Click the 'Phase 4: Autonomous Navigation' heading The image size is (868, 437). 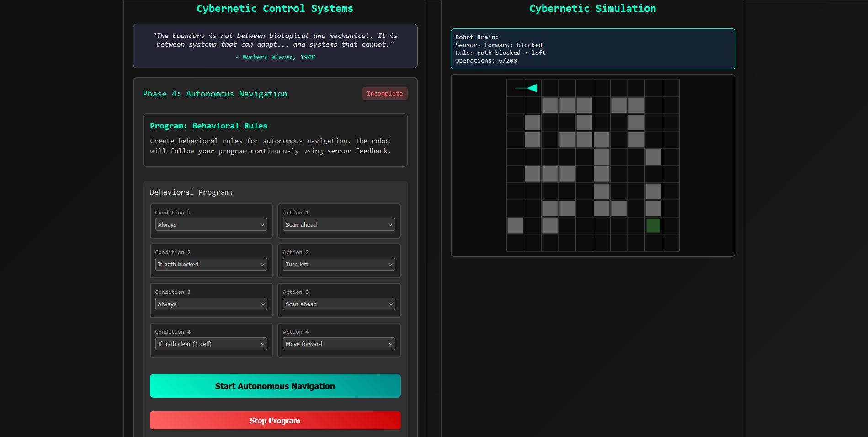pyautogui.click(x=215, y=94)
